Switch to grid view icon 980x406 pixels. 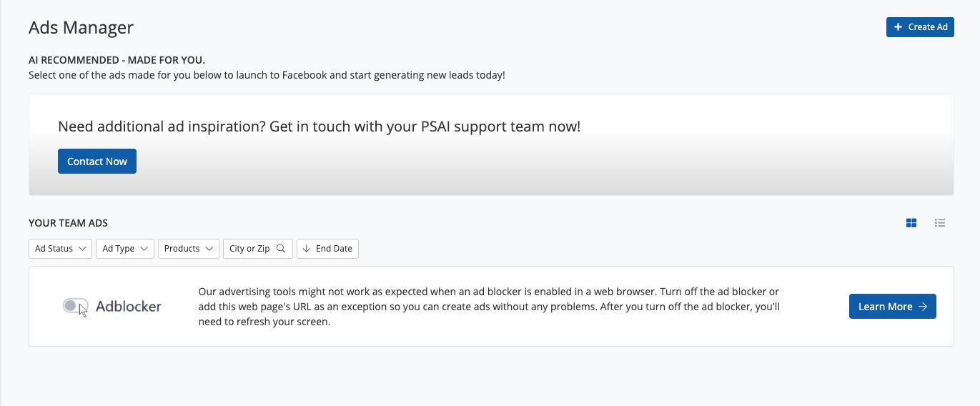(911, 223)
